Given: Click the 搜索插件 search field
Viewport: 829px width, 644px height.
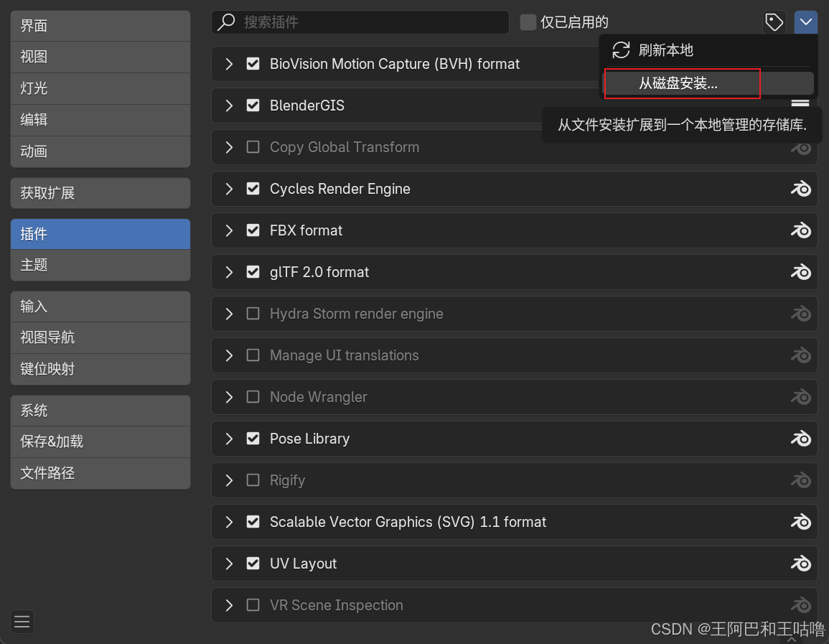Looking at the screenshot, I should coord(360,22).
